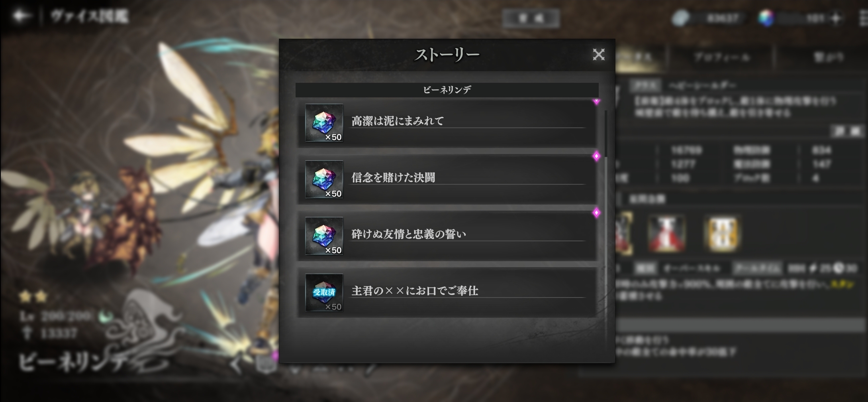Close the ストーリー dialog

(x=598, y=55)
